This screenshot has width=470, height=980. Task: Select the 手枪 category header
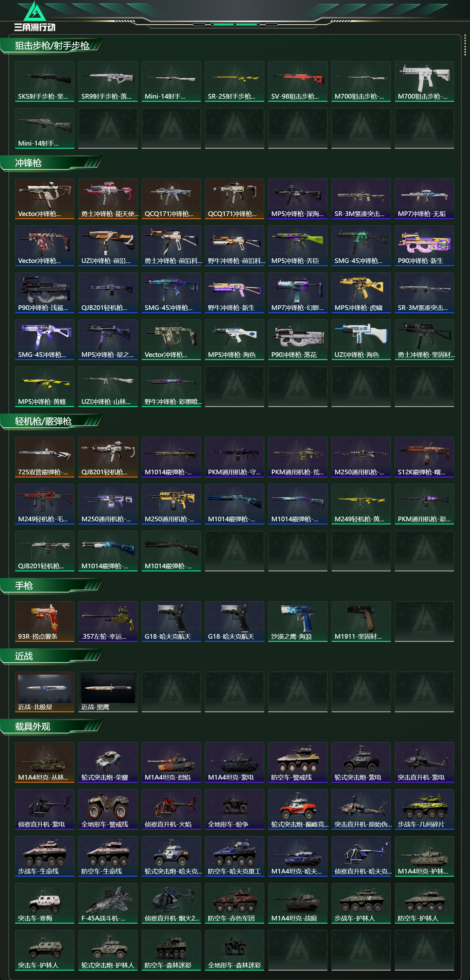click(24, 586)
